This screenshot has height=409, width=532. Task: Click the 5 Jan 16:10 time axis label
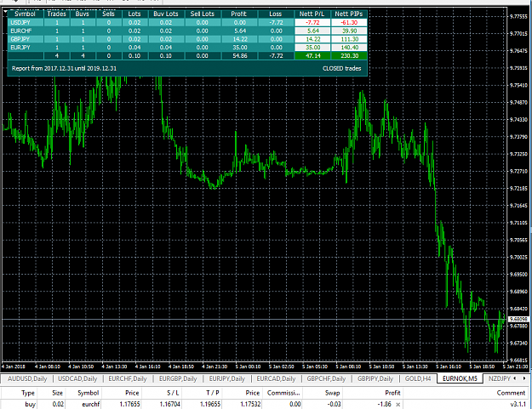click(x=449, y=366)
